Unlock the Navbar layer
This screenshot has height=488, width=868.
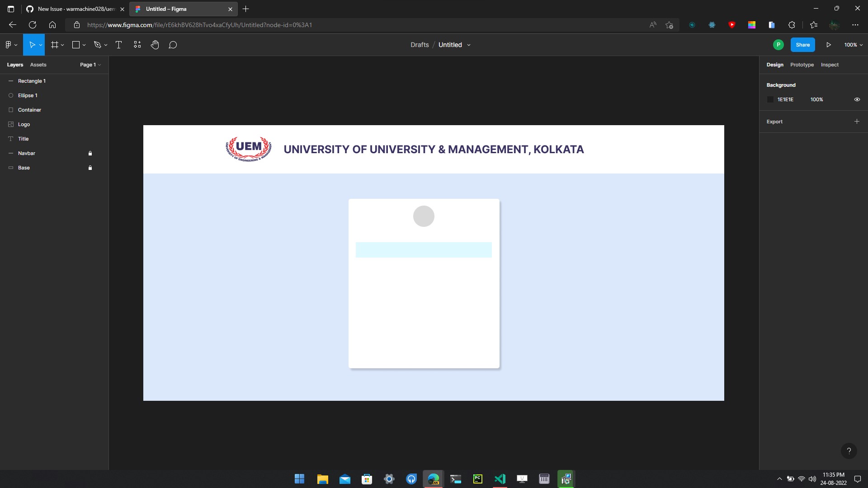(x=90, y=153)
